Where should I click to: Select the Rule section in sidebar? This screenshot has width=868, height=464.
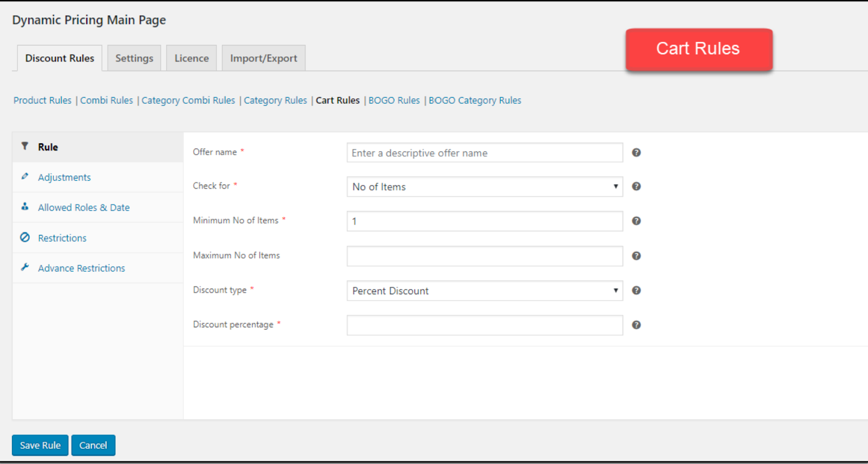pyautogui.click(x=98, y=147)
